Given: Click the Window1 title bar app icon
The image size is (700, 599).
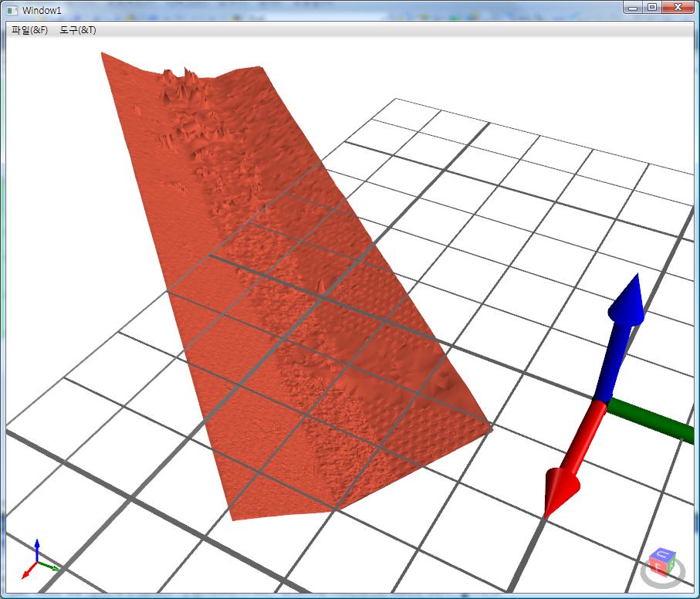Looking at the screenshot, I should pos(12,10).
